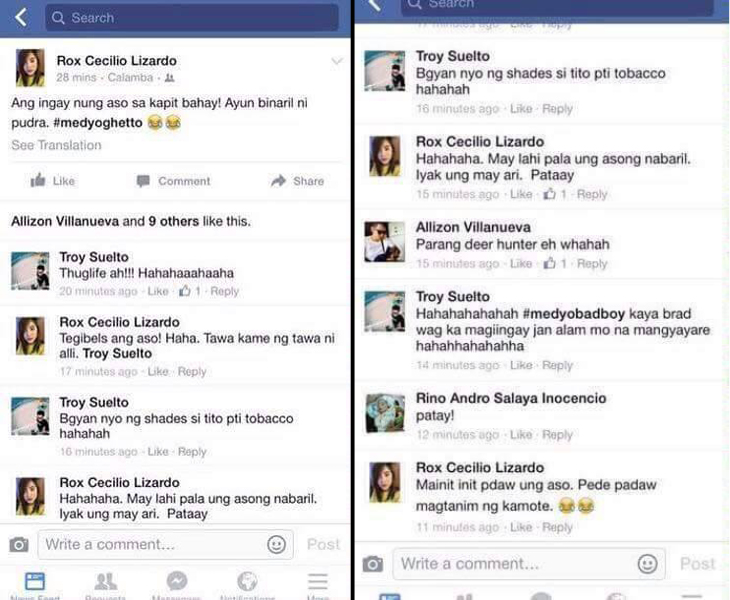
Task: Open the Notifications globe tab
Action: [247, 586]
